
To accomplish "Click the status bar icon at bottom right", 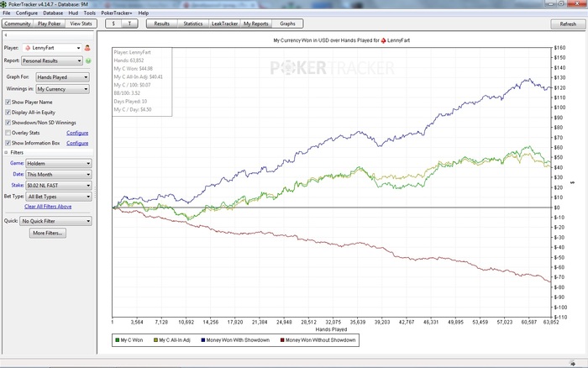I will pyautogui.click(x=573, y=363).
